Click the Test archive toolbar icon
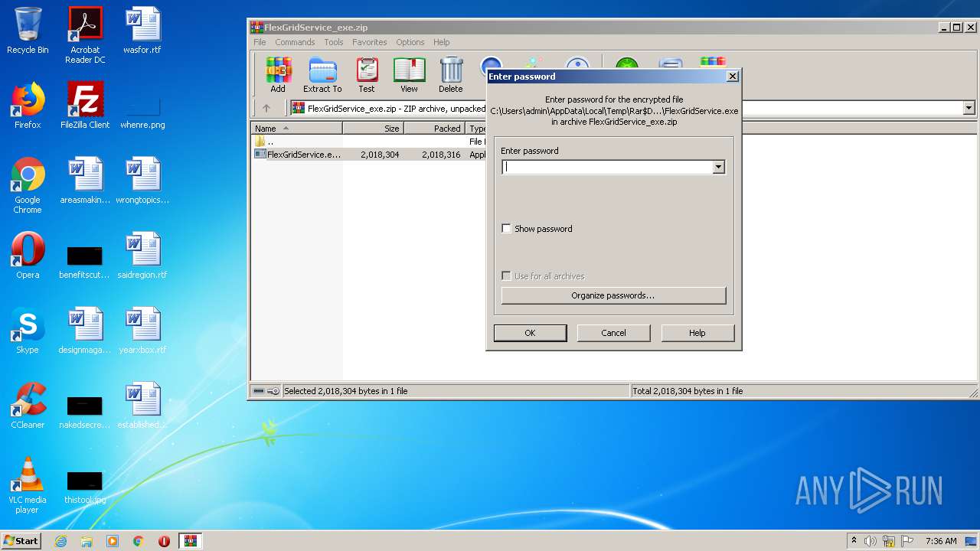 pyautogui.click(x=367, y=74)
